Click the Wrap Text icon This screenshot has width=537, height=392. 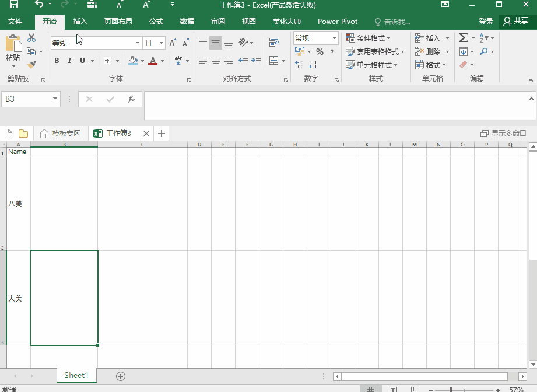(x=273, y=43)
